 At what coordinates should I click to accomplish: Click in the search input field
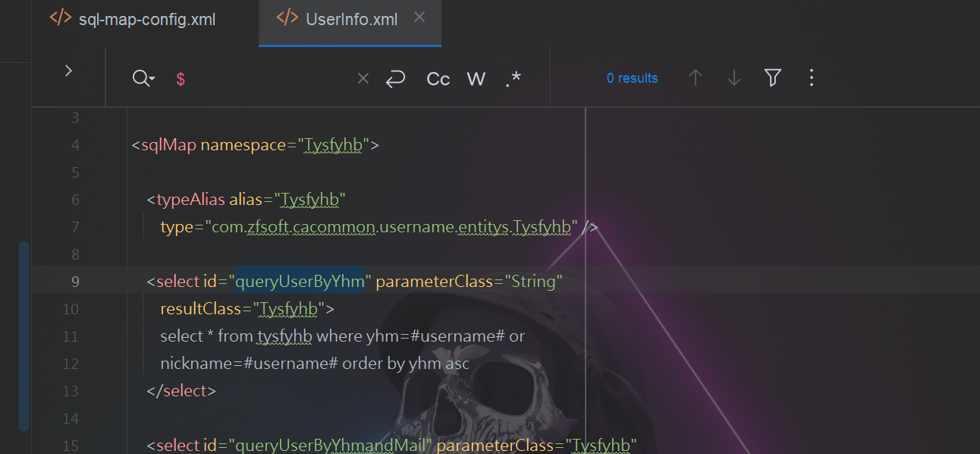pyautogui.click(x=265, y=78)
